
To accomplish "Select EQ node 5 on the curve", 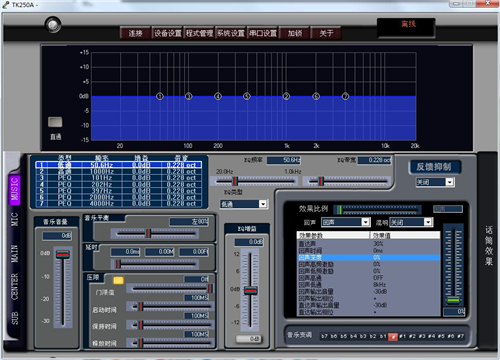I will [247, 96].
